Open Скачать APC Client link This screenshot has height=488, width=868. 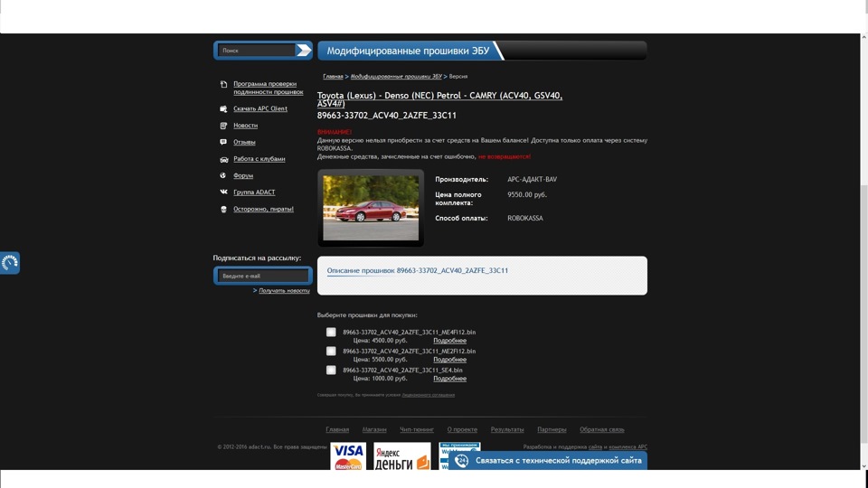(x=260, y=109)
